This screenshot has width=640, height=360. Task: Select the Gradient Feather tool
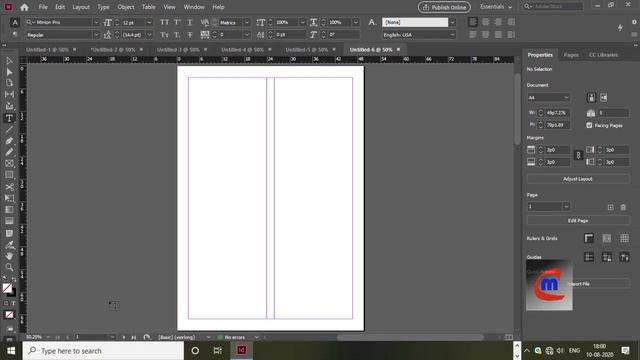point(9,221)
